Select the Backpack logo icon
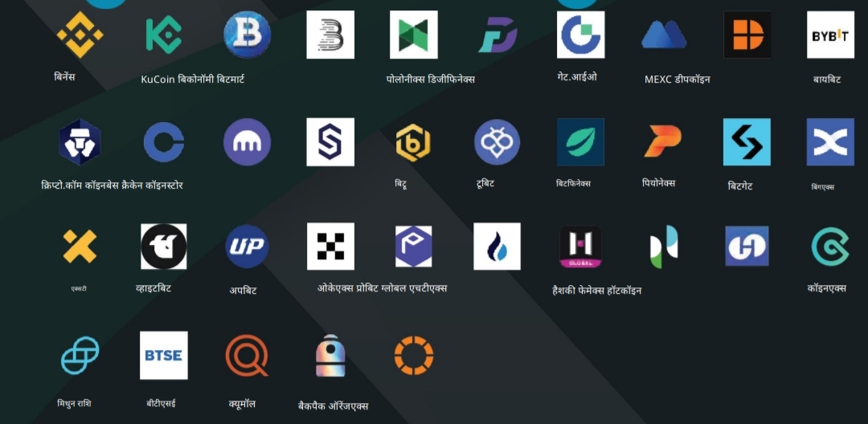The height and width of the screenshot is (424, 868). pos(330,355)
